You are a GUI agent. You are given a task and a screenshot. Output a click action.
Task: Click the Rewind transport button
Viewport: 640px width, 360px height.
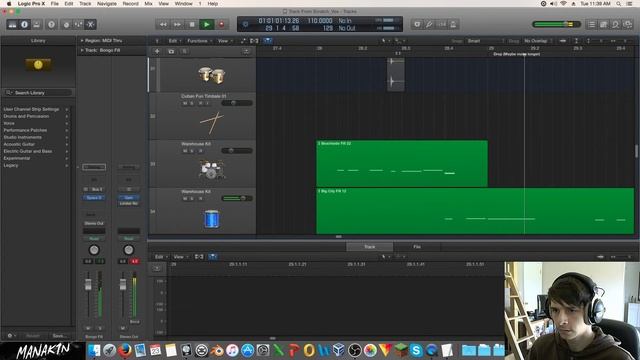click(163, 24)
